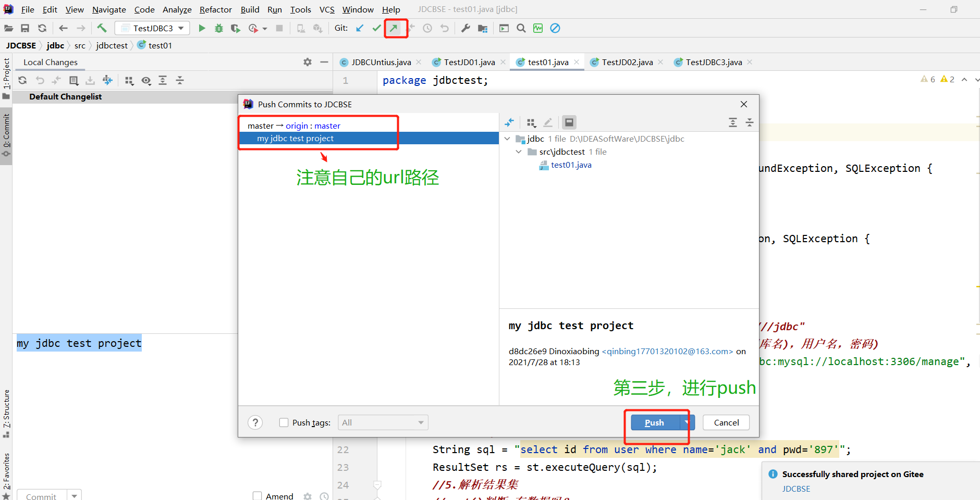The width and height of the screenshot is (980, 500).
Task: Open TestJDBC3 run configuration dropdown
Action: pyautogui.click(x=153, y=28)
